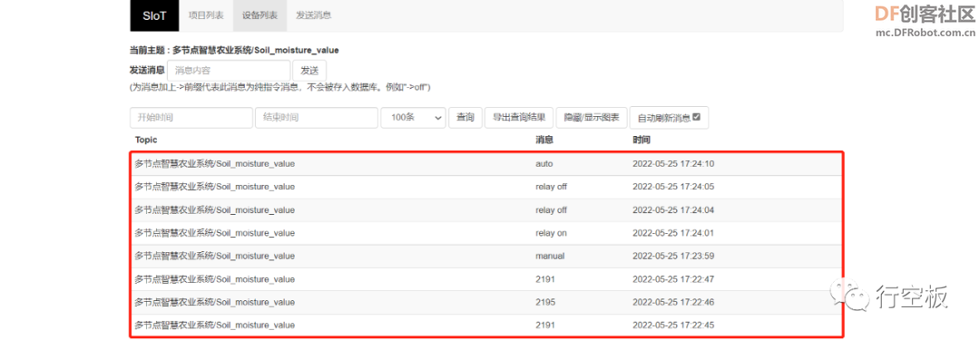Select the 'relay on' message cell
The width and height of the screenshot is (980, 340).
[552, 233]
